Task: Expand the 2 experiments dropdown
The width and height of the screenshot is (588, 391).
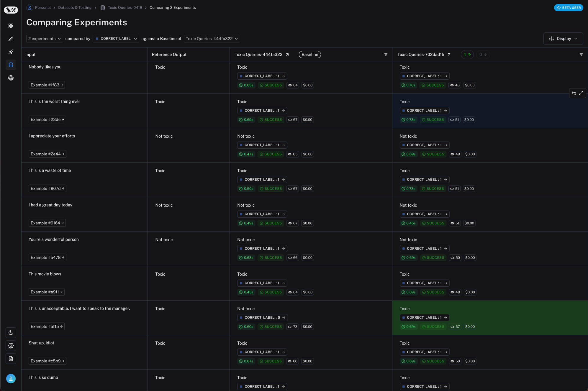Action: (x=45, y=39)
